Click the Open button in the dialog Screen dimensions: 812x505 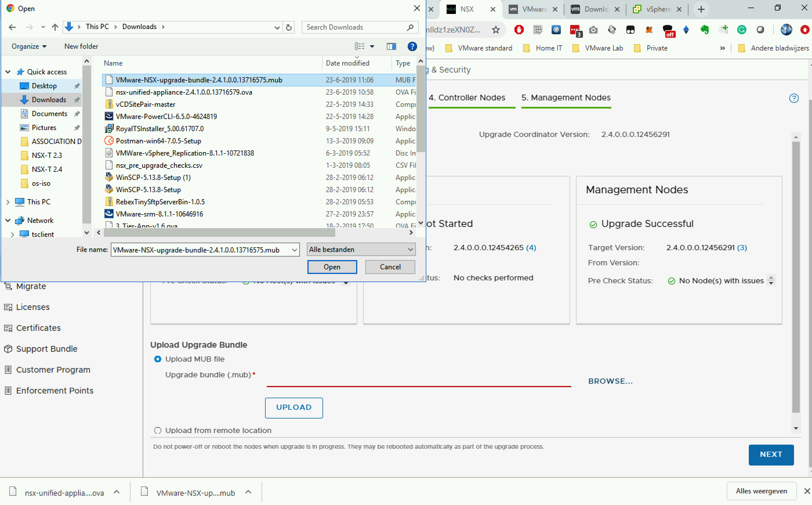(332, 267)
